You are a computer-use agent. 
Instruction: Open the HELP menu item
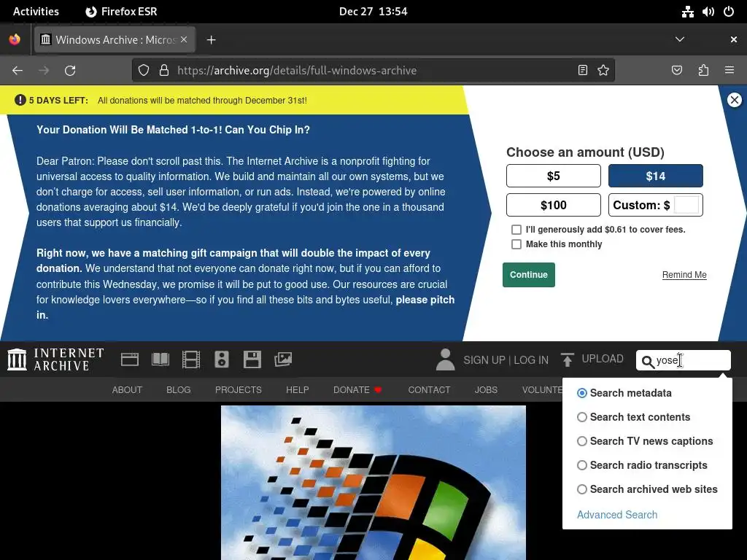pyautogui.click(x=298, y=389)
